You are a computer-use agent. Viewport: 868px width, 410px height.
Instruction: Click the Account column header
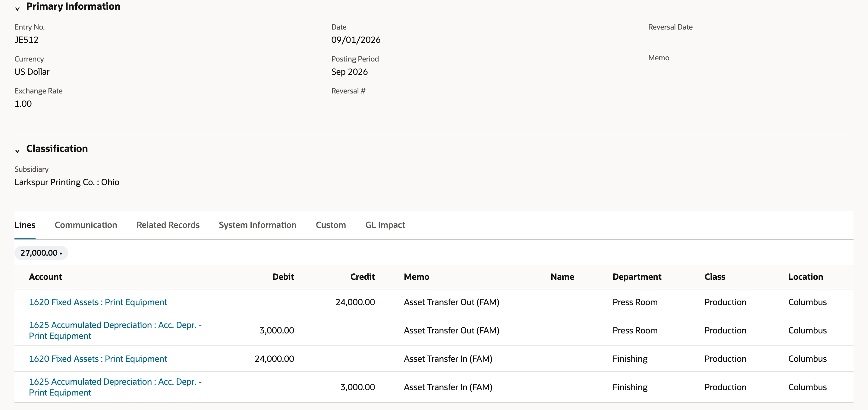[46, 277]
